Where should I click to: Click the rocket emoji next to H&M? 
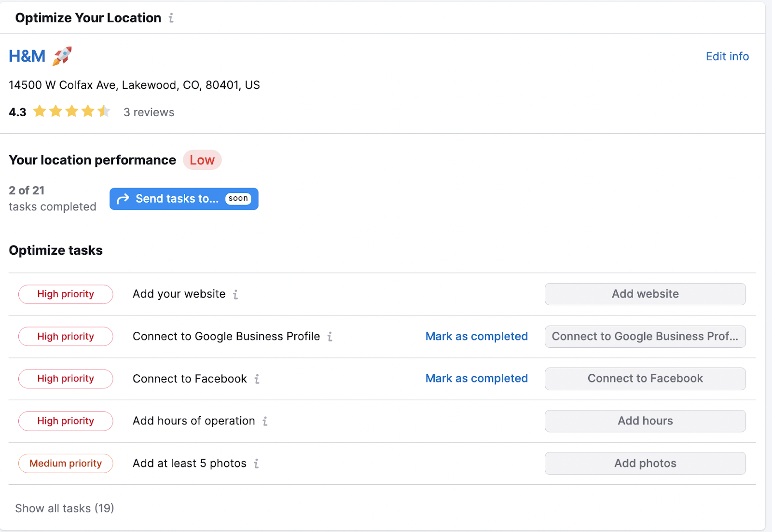pyautogui.click(x=62, y=55)
